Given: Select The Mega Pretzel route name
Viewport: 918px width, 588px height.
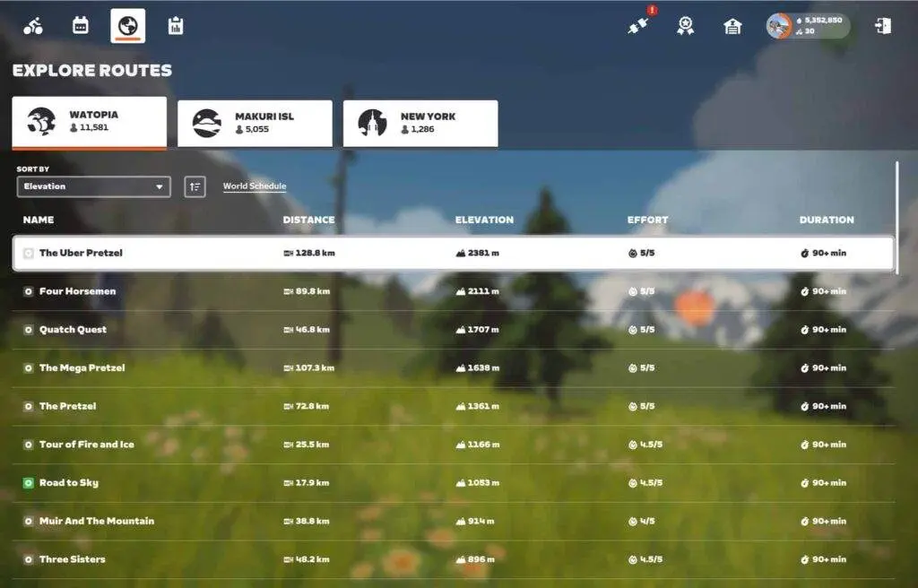Looking at the screenshot, I should [82, 367].
